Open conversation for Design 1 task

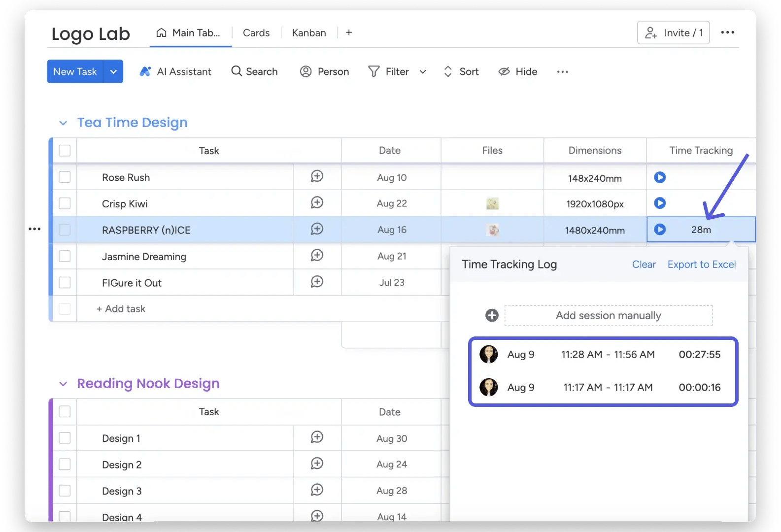pyautogui.click(x=317, y=437)
